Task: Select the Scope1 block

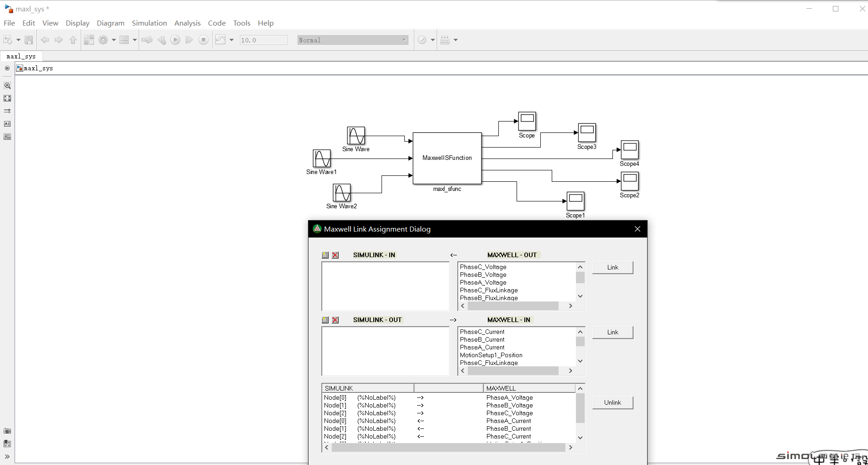Action: pyautogui.click(x=575, y=201)
